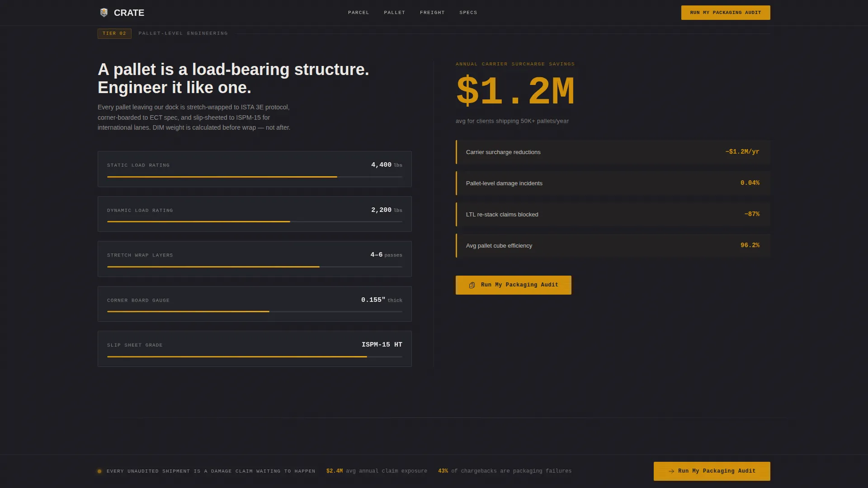Open the Specs nav item

468,13
